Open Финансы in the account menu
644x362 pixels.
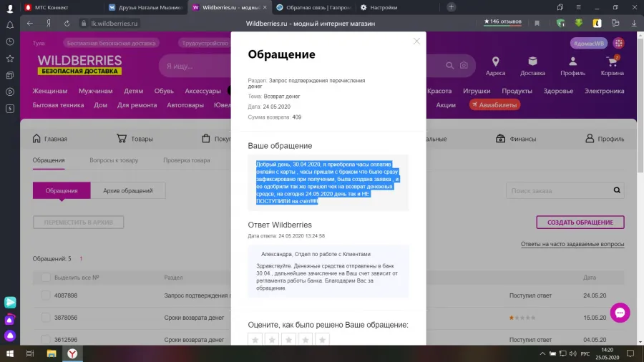pyautogui.click(x=516, y=139)
